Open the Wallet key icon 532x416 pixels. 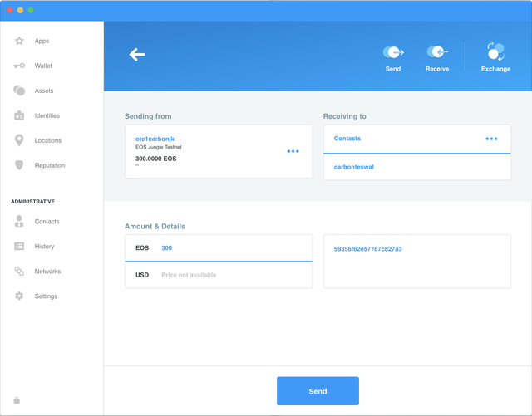coord(19,66)
